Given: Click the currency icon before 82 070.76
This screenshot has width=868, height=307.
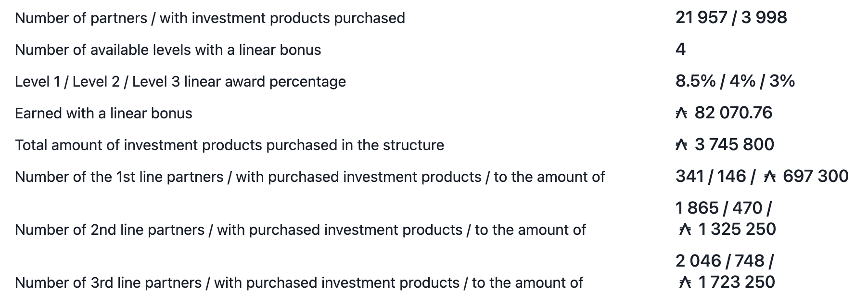Looking at the screenshot, I should [x=681, y=114].
